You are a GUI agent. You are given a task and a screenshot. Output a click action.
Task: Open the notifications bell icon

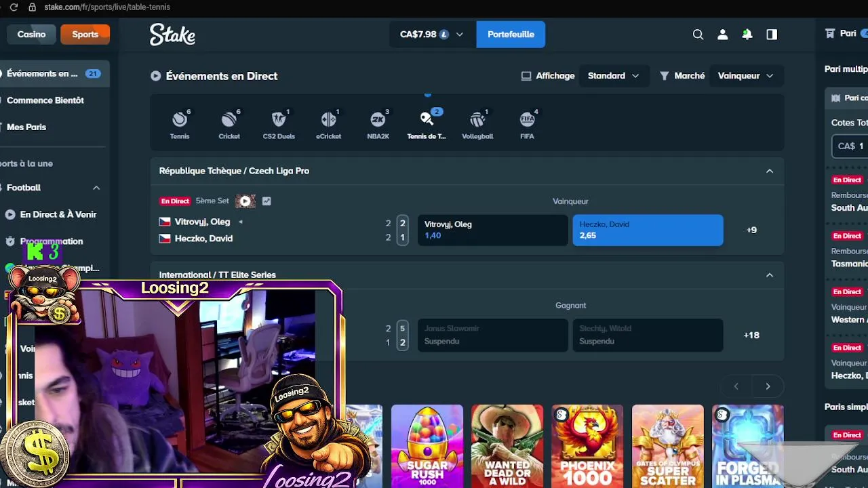pyautogui.click(x=747, y=35)
